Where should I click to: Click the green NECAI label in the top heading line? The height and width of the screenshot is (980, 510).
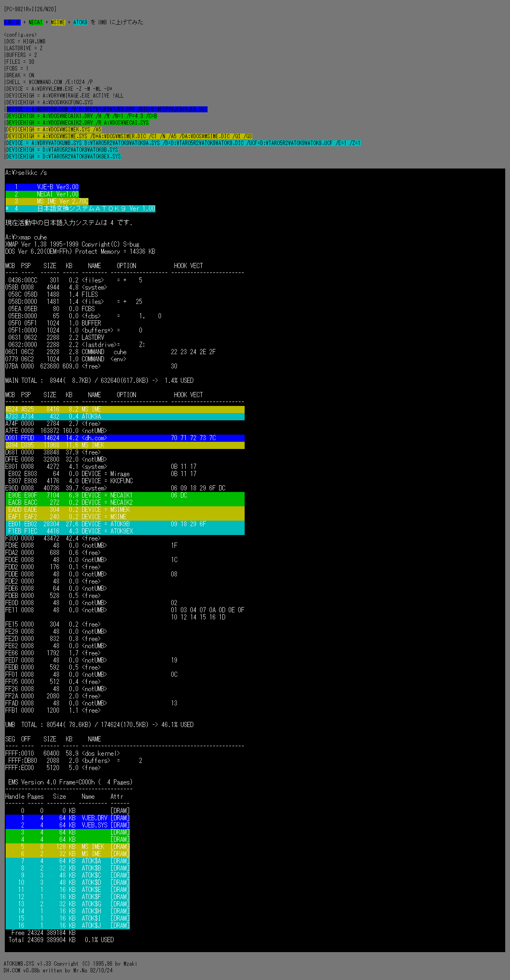coord(35,22)
